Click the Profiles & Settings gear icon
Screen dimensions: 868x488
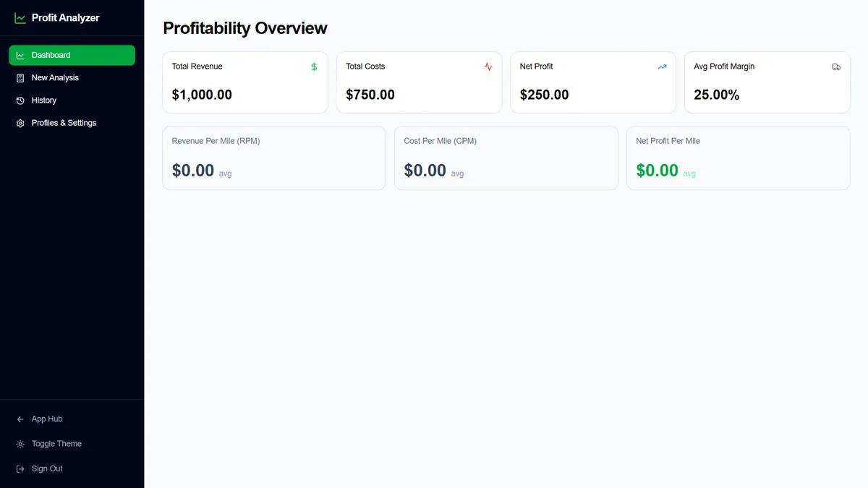click(x=20, y=123)
